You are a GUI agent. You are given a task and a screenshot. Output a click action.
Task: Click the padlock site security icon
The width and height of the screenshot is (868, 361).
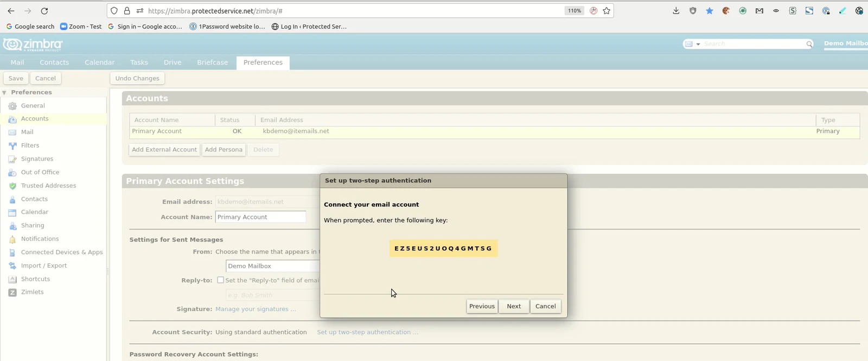tap(127, 11)
